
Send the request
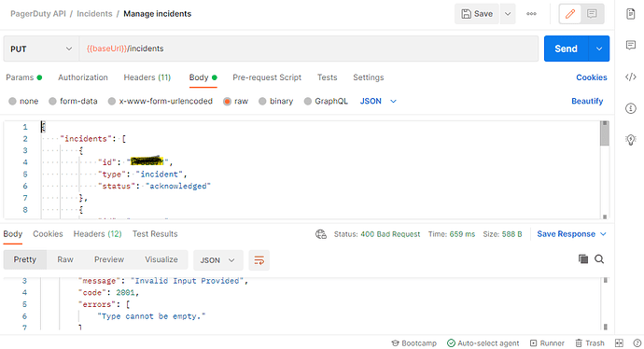(566, 49)
